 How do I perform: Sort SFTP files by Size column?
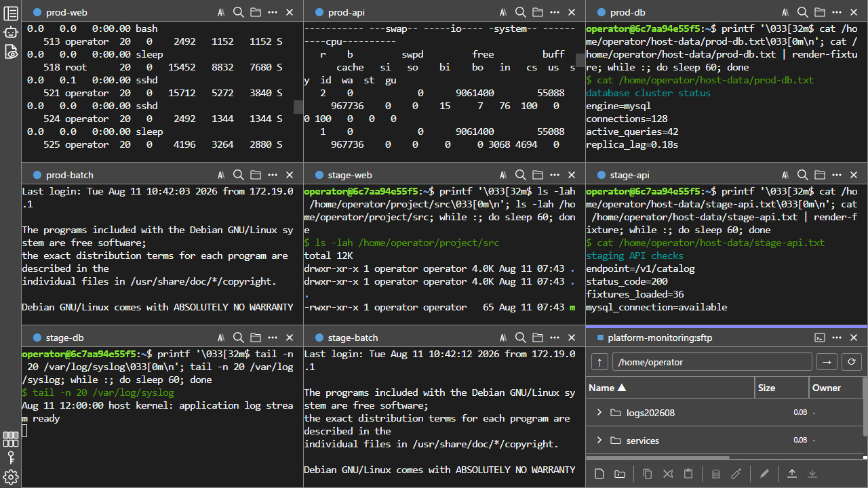click(x=782, y=388)
